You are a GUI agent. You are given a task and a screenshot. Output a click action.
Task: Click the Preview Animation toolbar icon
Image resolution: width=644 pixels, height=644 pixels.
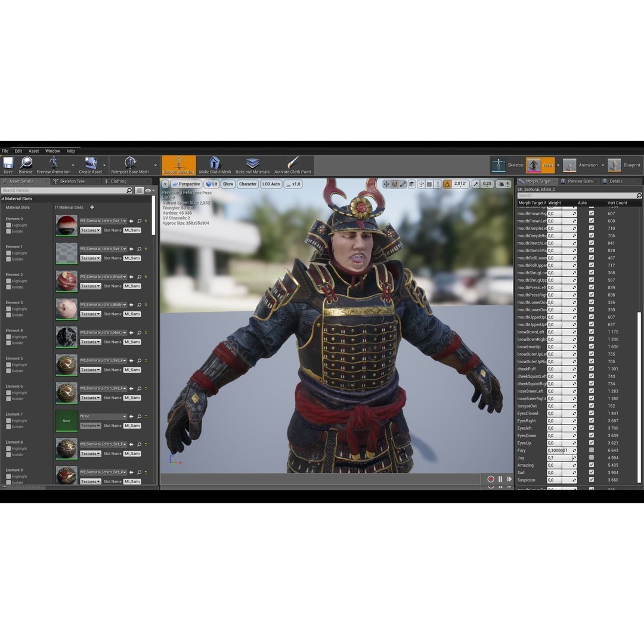(x=54, y=165)
